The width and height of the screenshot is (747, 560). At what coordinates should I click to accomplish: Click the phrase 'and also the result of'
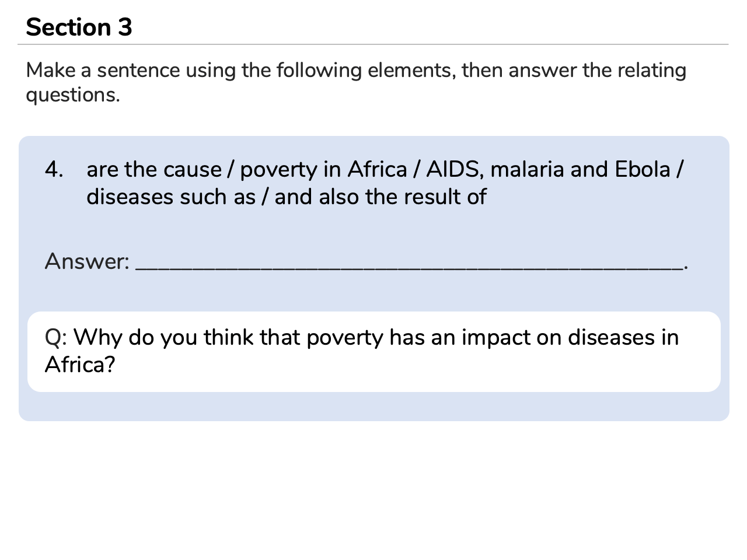(x=380, y=197)
